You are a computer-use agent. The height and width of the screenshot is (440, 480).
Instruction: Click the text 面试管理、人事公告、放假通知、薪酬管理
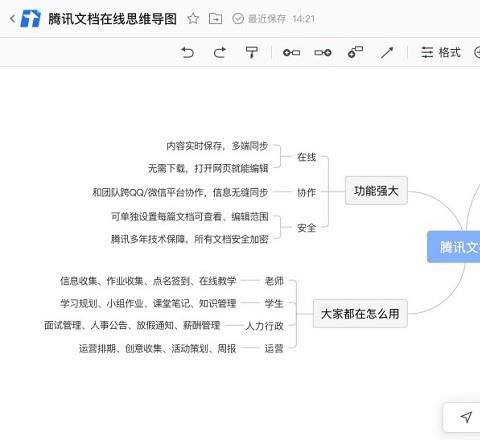[132, 325]
